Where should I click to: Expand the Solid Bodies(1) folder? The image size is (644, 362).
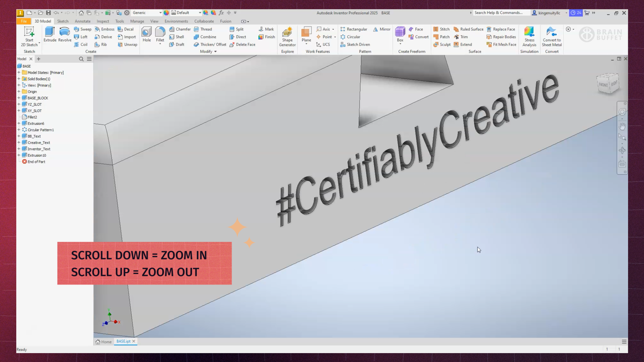[x=19, y=79]
